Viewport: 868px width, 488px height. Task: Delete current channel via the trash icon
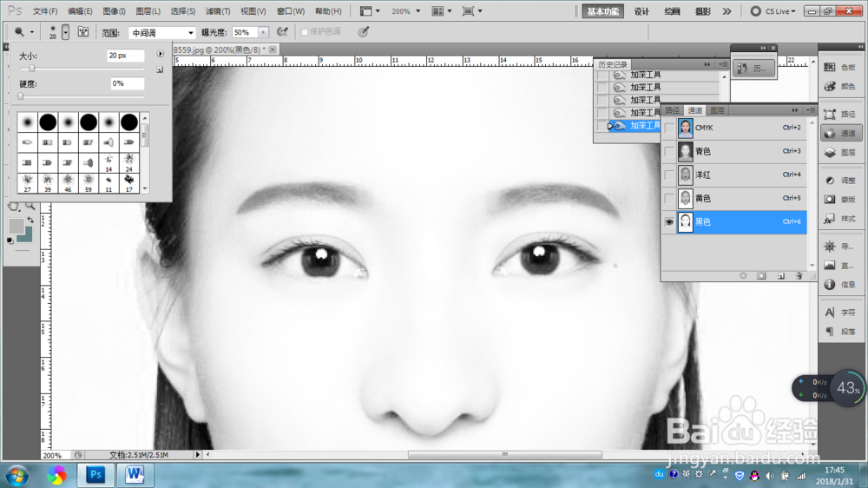coord(799,276)
